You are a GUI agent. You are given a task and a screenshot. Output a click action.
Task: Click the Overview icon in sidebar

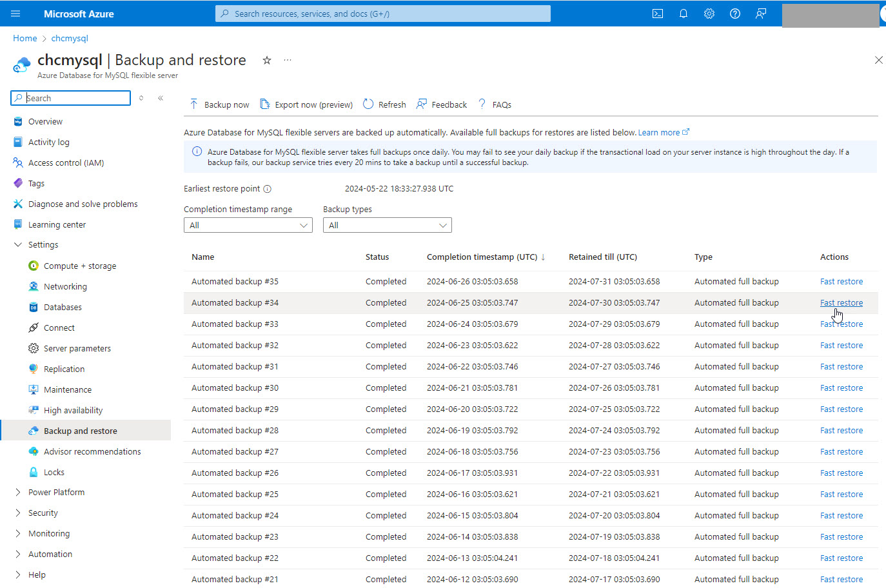click(18, 121)
